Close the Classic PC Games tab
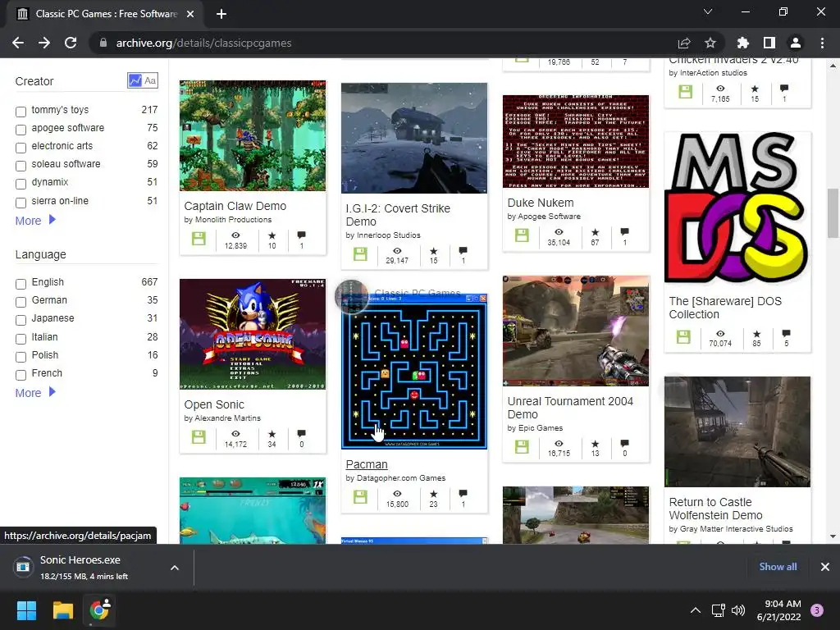The width and height of the screenshot is (840, 630). (190, 14)
